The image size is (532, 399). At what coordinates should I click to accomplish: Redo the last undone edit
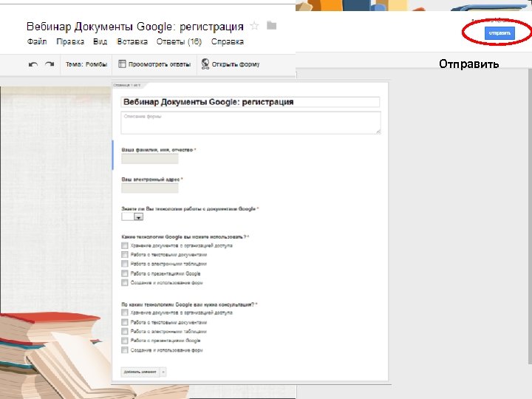[50, 64]
